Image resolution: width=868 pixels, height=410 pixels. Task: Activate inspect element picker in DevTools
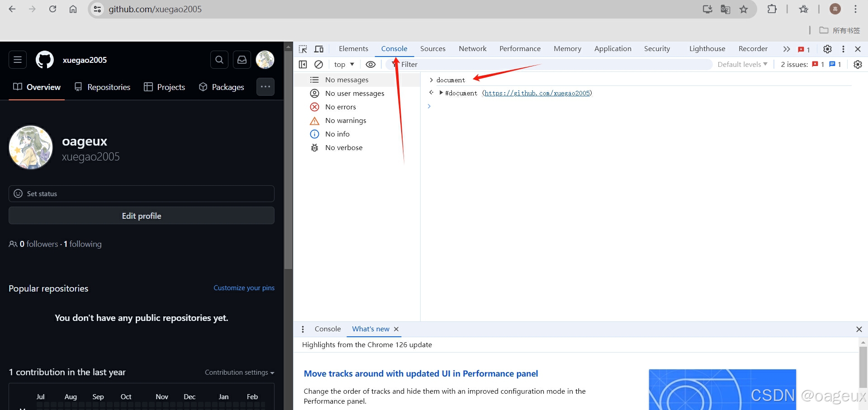tap(303, 49)
